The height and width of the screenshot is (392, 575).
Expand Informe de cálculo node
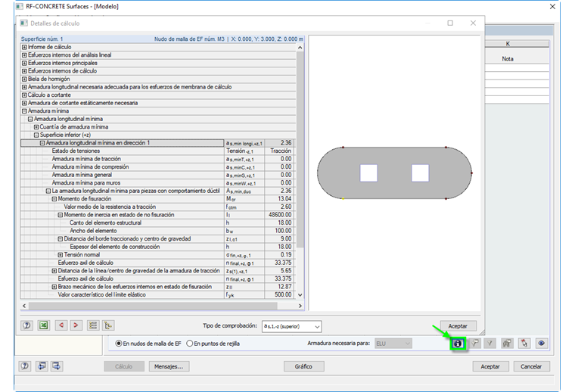tap(24, 47)
